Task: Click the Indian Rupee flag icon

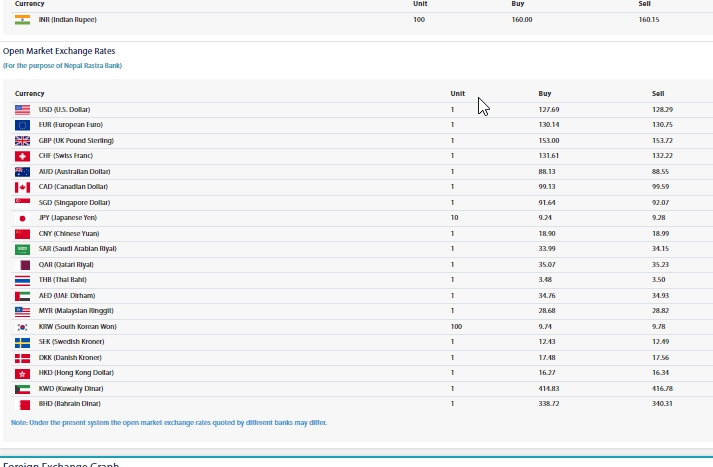Action: pos(22,19)
